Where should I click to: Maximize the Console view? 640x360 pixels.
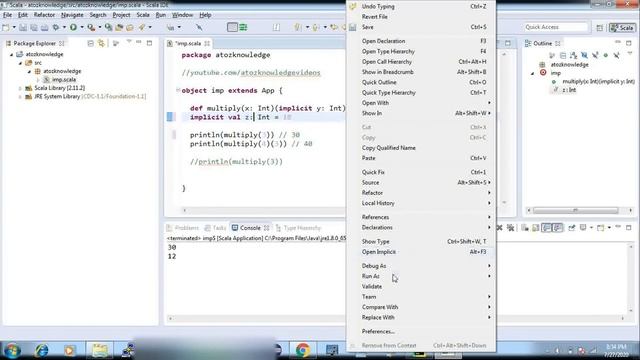tap(629, 227)
